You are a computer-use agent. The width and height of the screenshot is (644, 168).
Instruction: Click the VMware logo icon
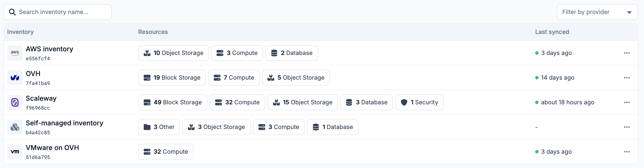[x=15, y=152]
